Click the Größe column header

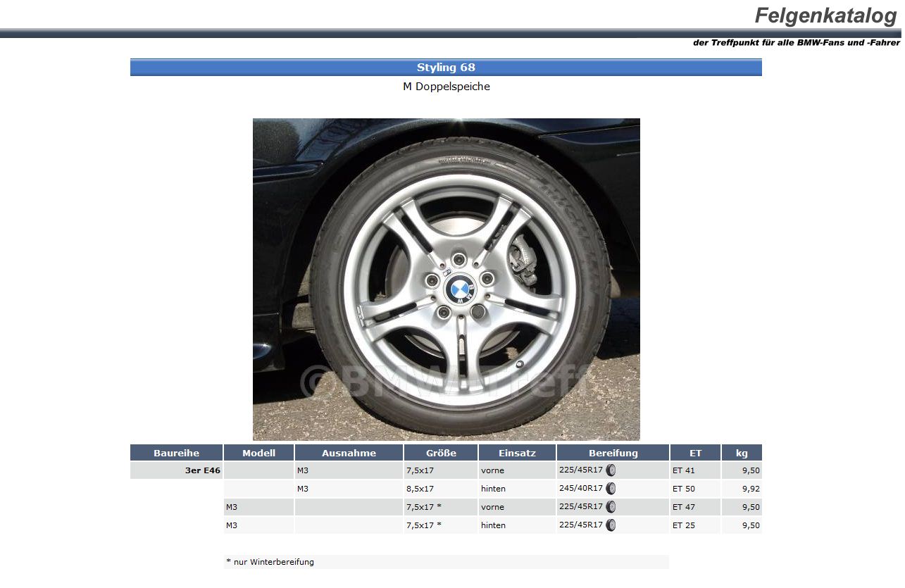[x=441, y=453]
